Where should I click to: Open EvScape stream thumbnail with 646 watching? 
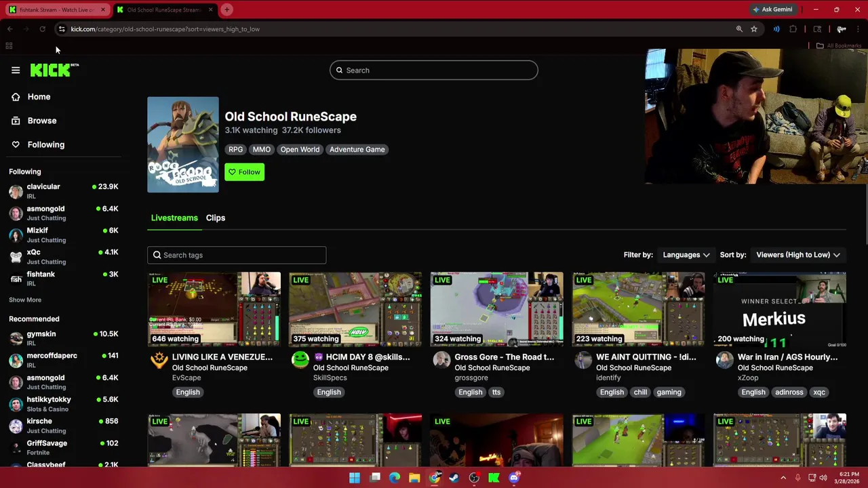pyautogui.click(x=214, y=309)
